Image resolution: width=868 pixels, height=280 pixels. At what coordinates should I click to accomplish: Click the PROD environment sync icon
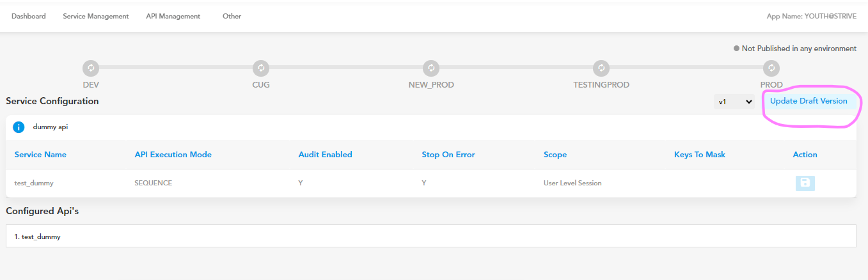[771, 68]
